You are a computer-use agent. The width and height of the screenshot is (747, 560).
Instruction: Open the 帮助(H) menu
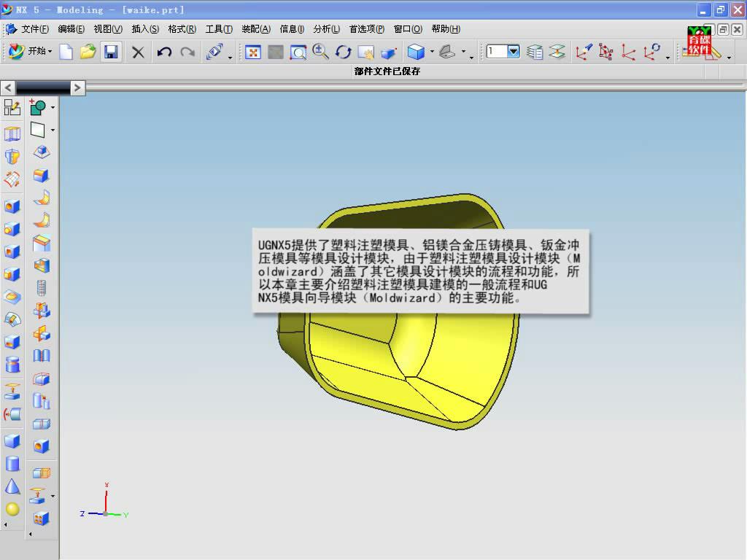click(446, 29)
